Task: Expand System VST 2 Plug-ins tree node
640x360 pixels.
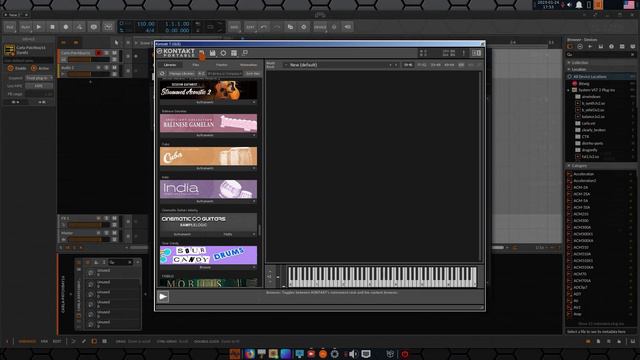Action: [x=569, y=90]
